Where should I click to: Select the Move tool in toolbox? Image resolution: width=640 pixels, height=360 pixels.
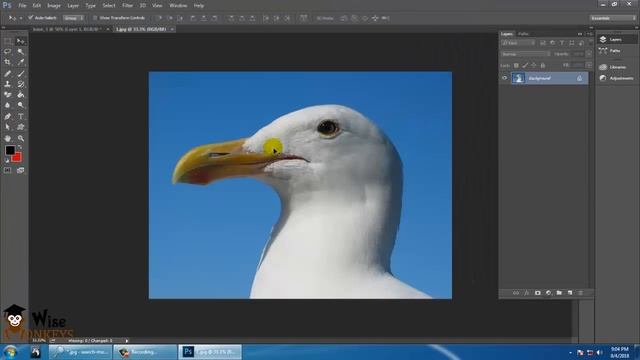click(x=20, y=41)
